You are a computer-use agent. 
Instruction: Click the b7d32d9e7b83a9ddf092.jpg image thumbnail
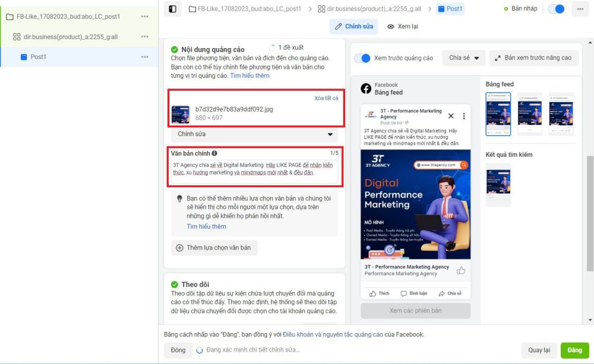pos(181,115)
